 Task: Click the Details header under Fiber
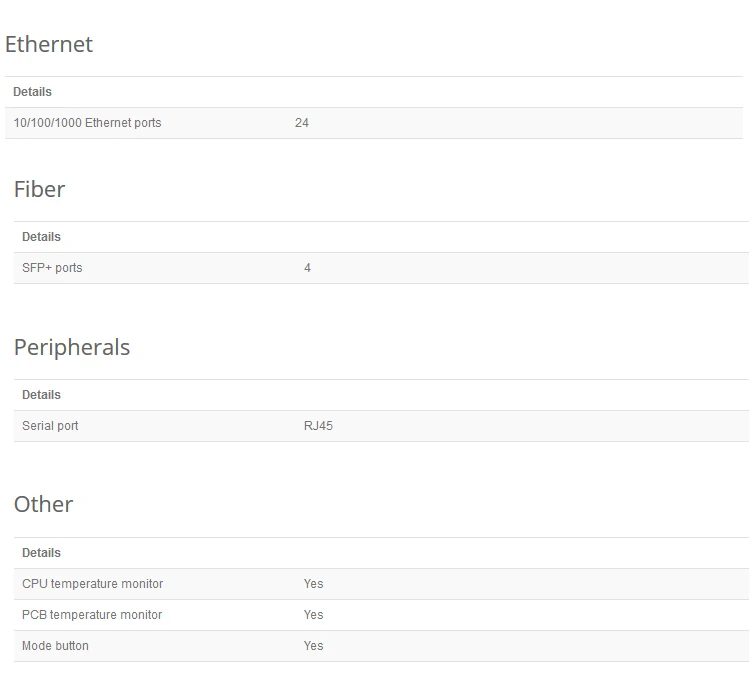(42, 237)
